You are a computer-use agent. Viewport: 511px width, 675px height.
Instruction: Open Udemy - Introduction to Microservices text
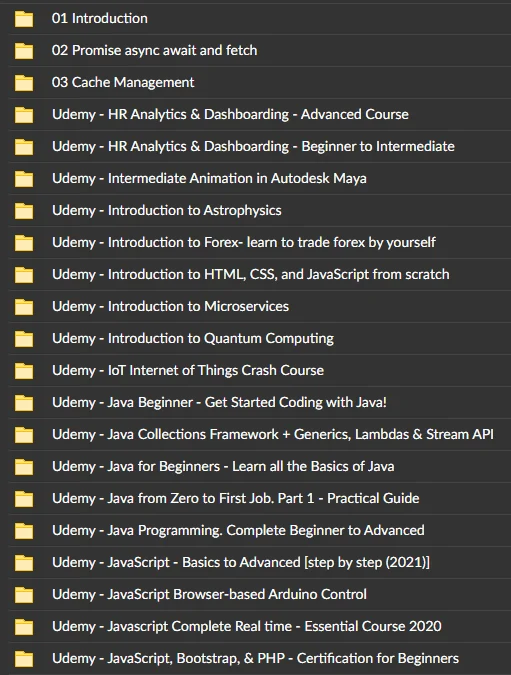[x=170, y=306]
